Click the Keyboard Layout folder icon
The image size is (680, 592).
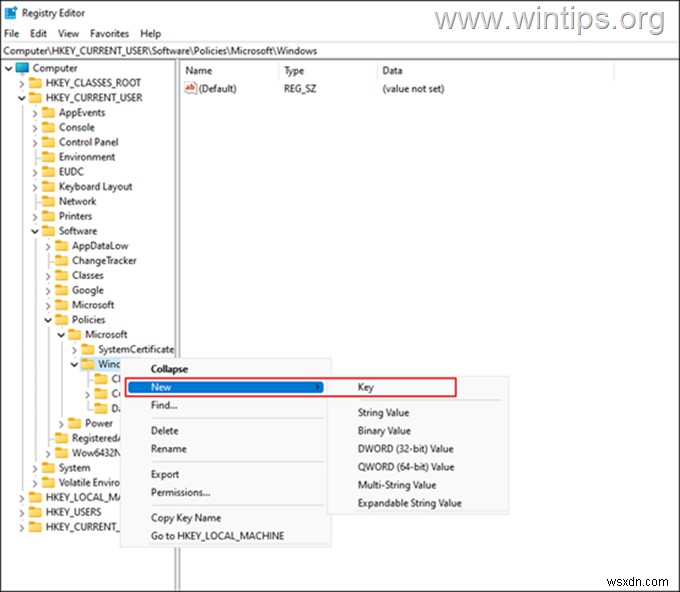coord(48,186)
